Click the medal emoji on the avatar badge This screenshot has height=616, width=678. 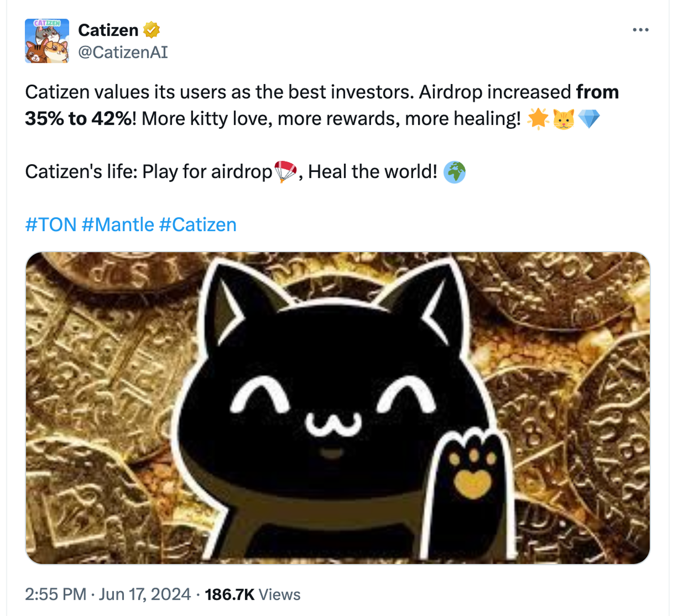click(151, 30)
